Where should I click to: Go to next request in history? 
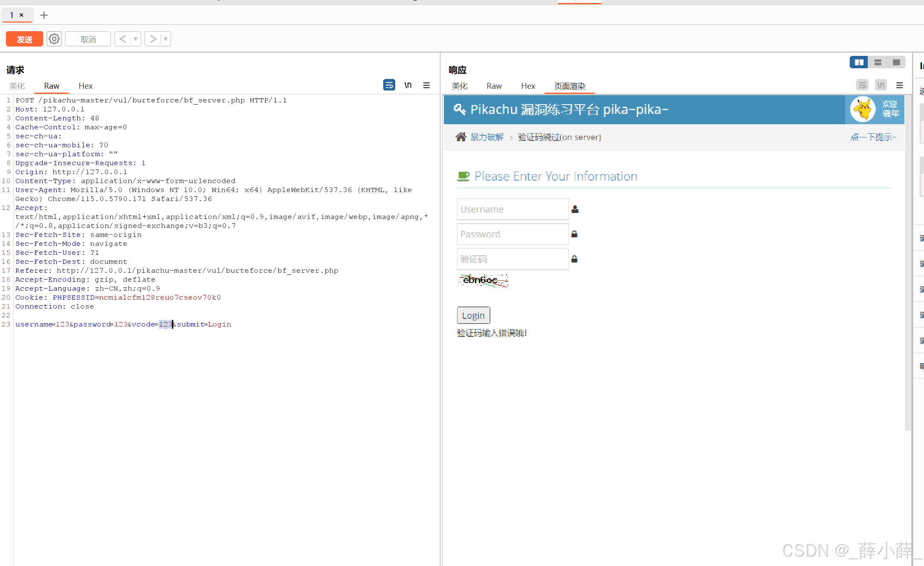pyautogui.click(x=153, y=39)
